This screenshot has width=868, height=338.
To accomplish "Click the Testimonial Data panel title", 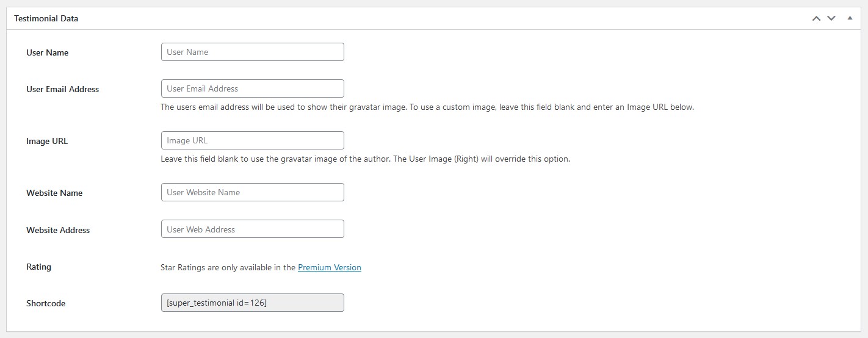I will coord(46,18).
